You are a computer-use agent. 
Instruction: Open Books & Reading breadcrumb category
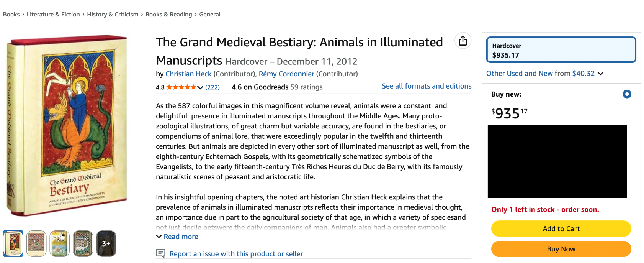[168, 14]
